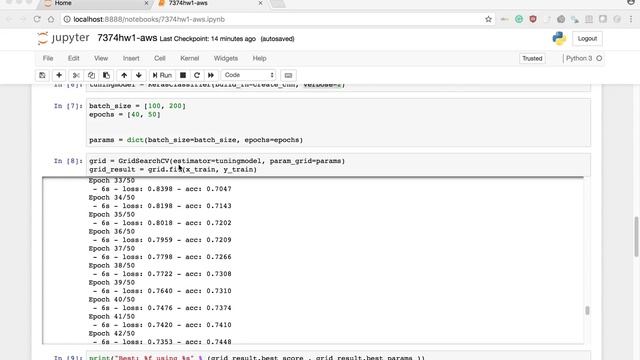Click the 'Epoch 40/50' output line

pyautogui.click(x=112, y=299)
